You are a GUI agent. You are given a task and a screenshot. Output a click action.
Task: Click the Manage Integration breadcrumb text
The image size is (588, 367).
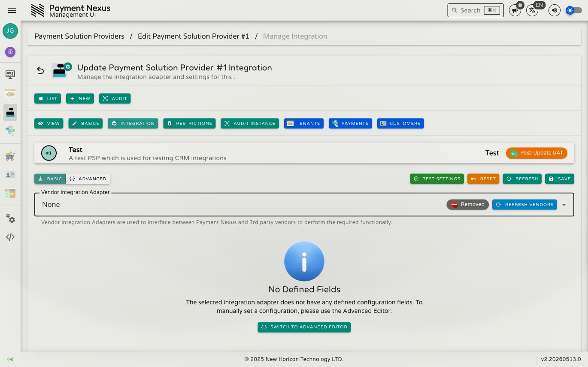pos(295,36)
